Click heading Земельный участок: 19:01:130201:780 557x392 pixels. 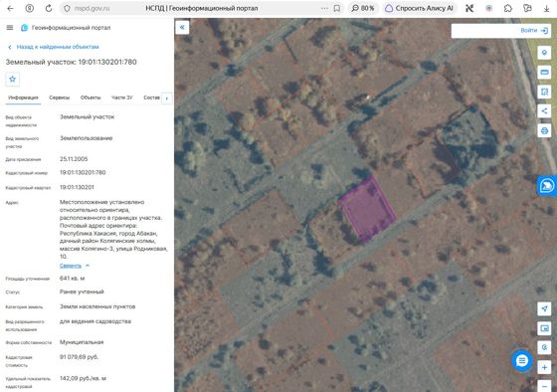click(x=71, y=63)
